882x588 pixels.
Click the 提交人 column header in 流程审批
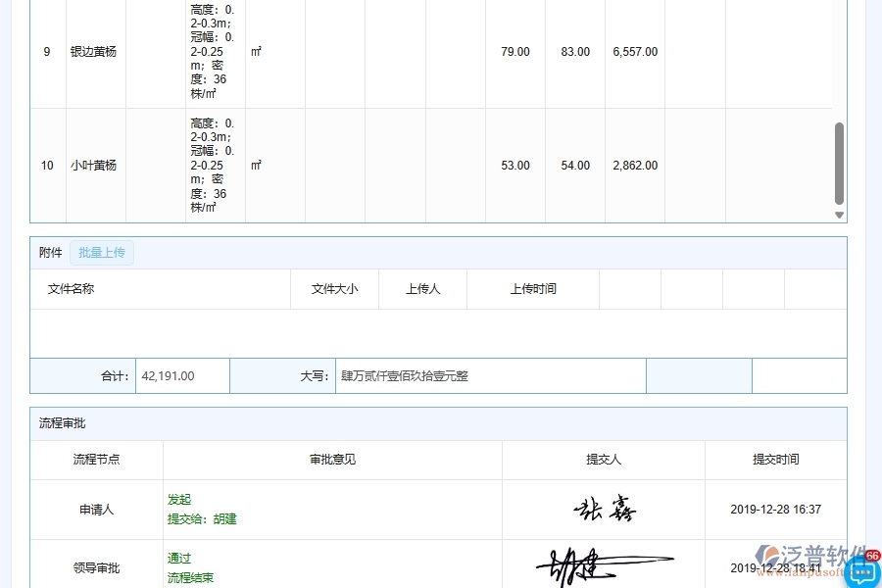pos(602,460)
